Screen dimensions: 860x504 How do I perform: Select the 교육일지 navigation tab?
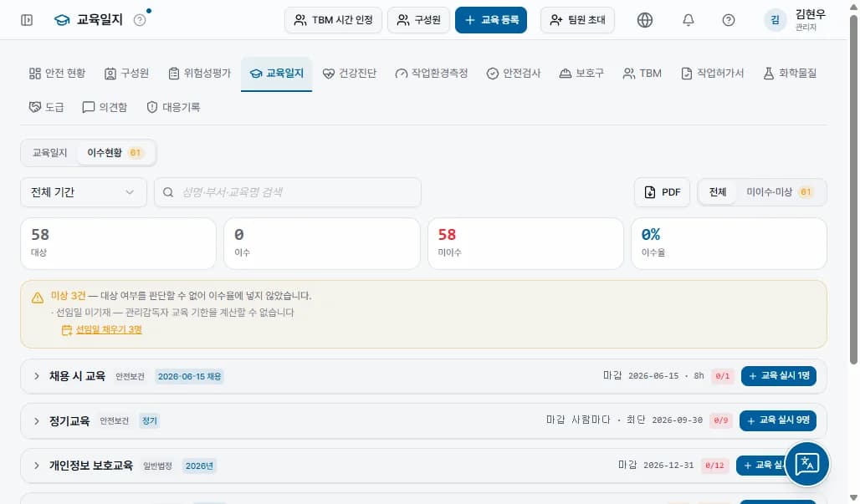276,74
